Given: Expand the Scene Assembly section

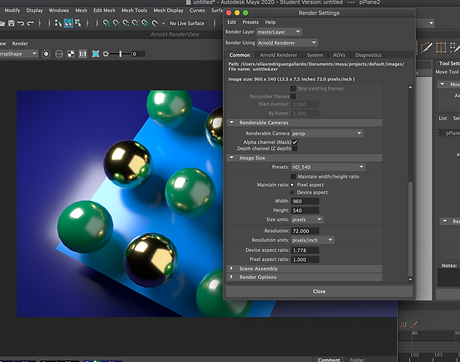Looking at the screenshot, I should click(x=232, y=268).
